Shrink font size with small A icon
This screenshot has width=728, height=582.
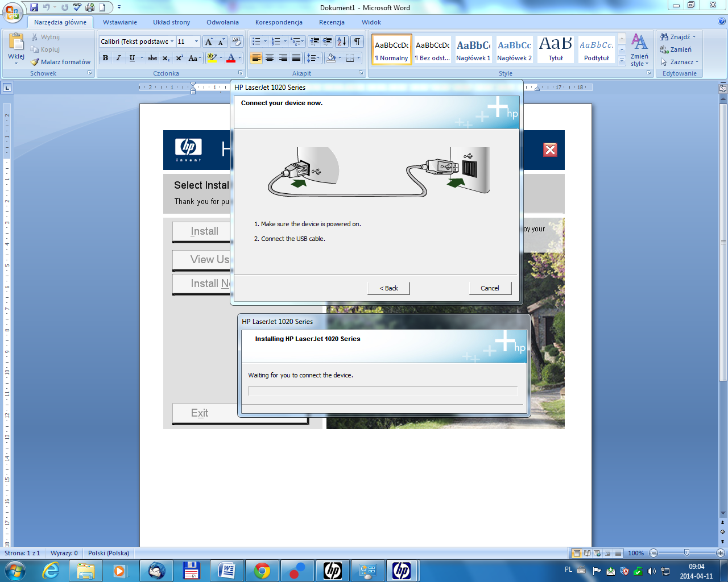pos(221,41)
